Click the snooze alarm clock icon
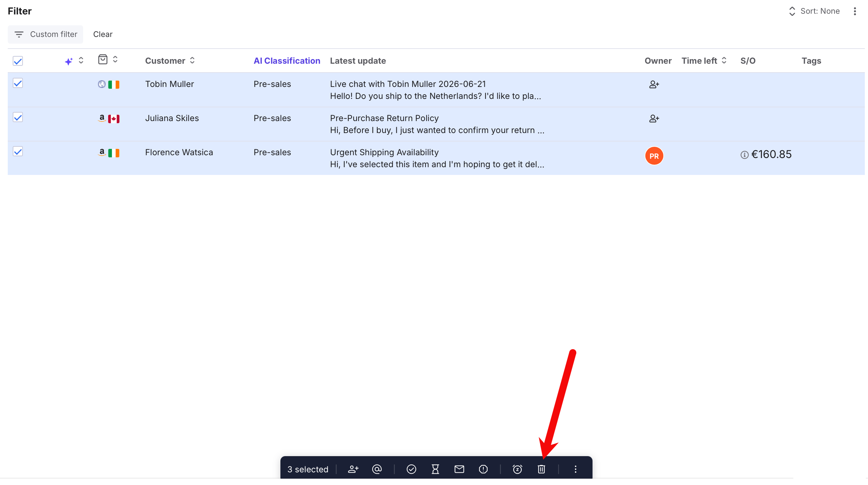The height and width of the screenshot is (485, 868). click(517, 469)
